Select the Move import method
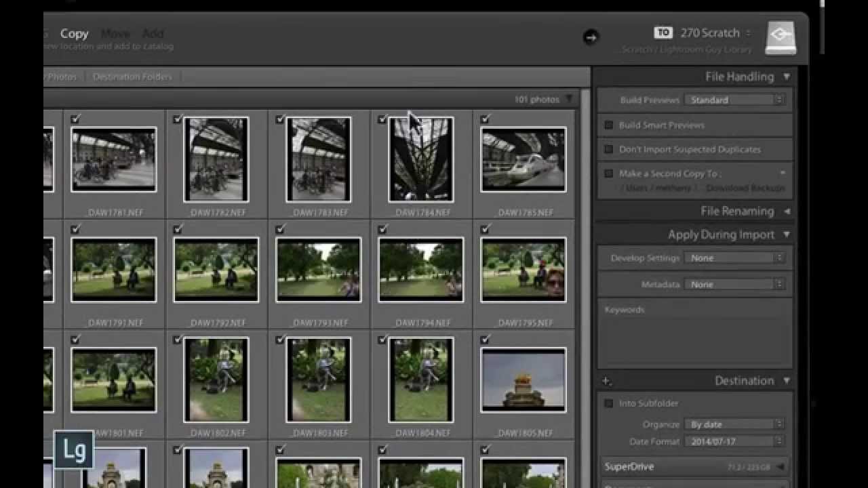The width and height of the screenshot is (868, 488). (x=115, y=33)
